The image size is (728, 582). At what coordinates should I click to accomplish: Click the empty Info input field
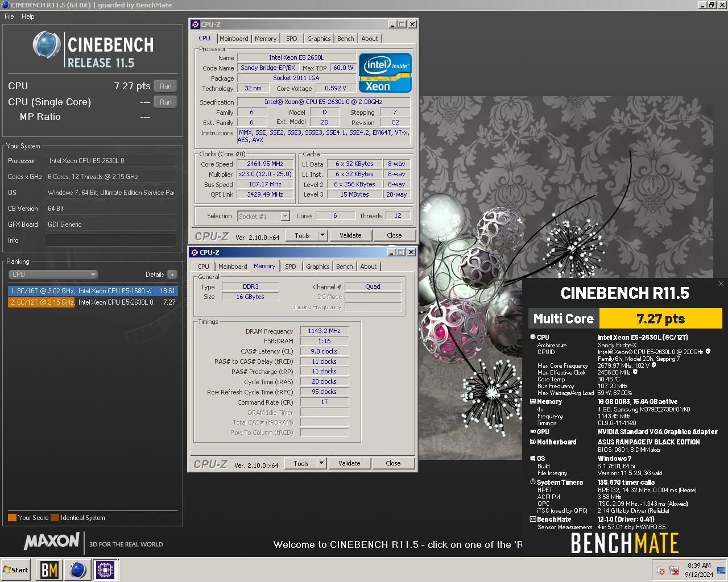[x=111, y=240]
